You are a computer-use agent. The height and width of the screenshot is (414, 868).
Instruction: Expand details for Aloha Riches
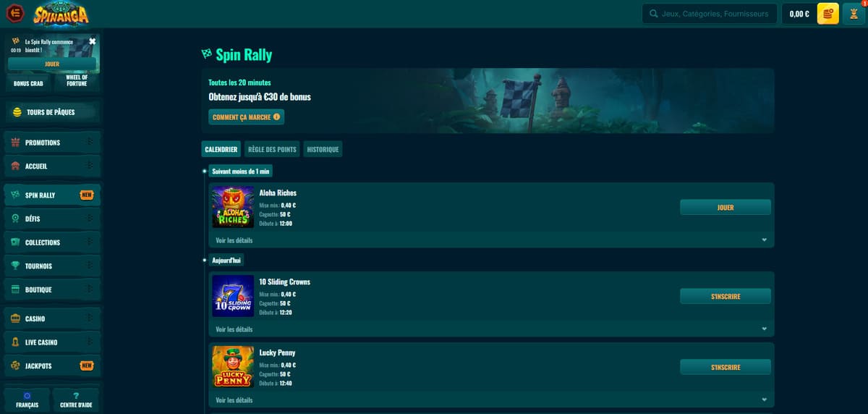764,240
